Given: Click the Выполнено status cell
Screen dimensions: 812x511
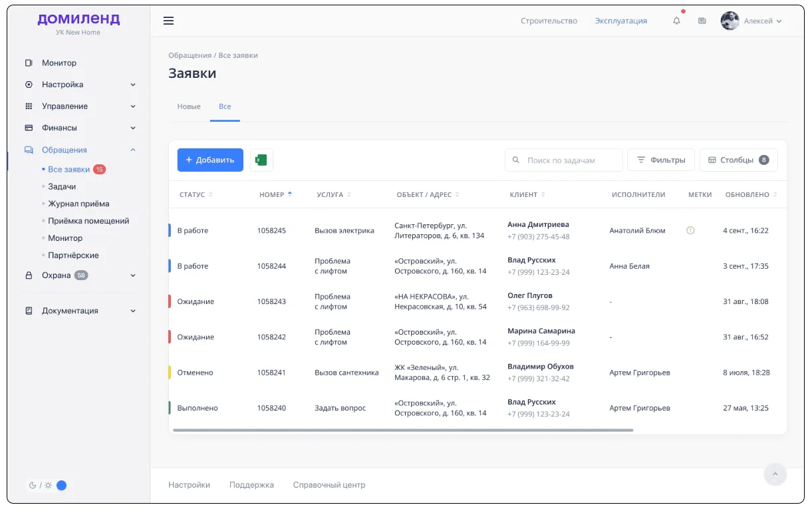Looking at the screenshot, I should pos(198,408).
